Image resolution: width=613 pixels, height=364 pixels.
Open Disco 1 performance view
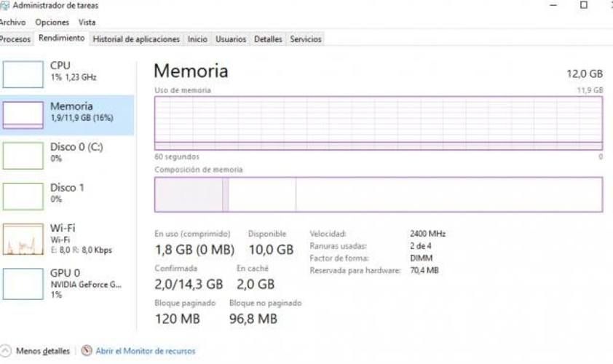[67, 192]
